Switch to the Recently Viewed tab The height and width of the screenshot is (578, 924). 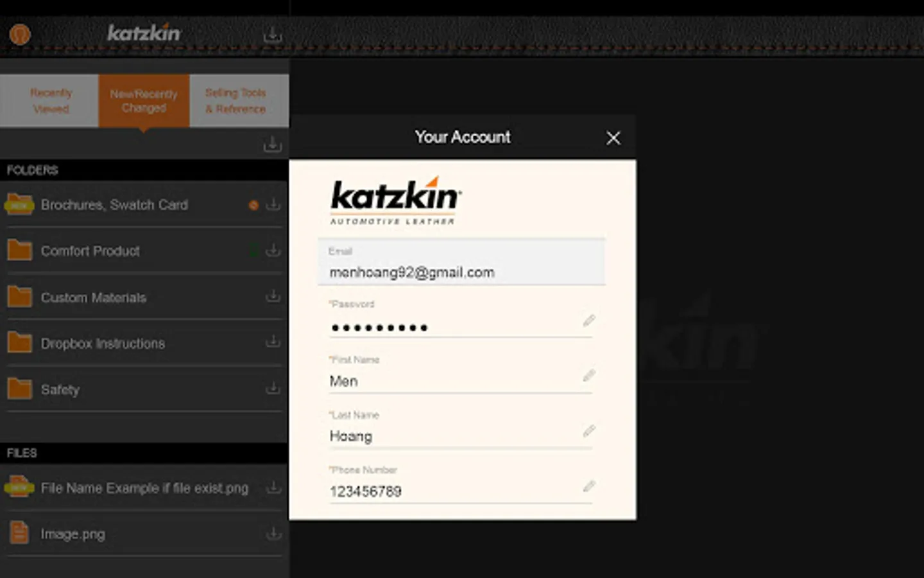click(x=49, y=101)
